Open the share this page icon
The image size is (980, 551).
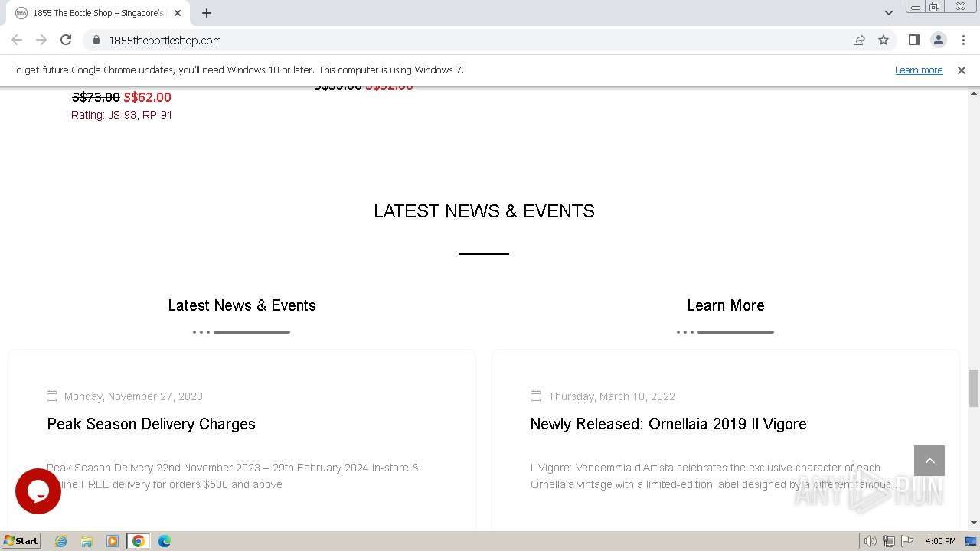coord(859,40)
